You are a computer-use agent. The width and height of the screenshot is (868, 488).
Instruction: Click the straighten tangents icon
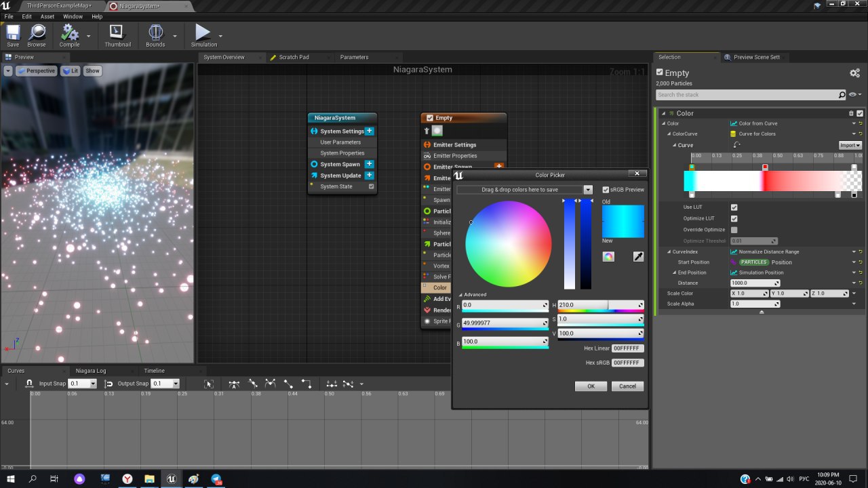coord(349,384)
